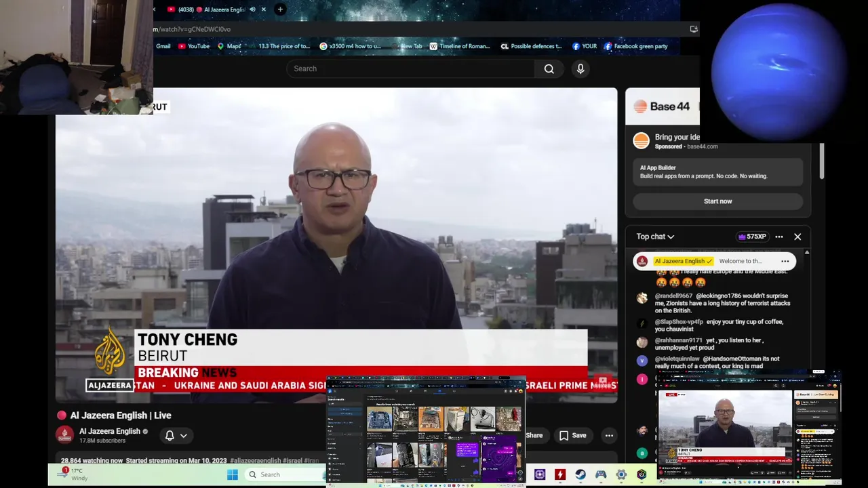Click the browser address bar URL
Screen dimensions: 868x488
[192, 29]
